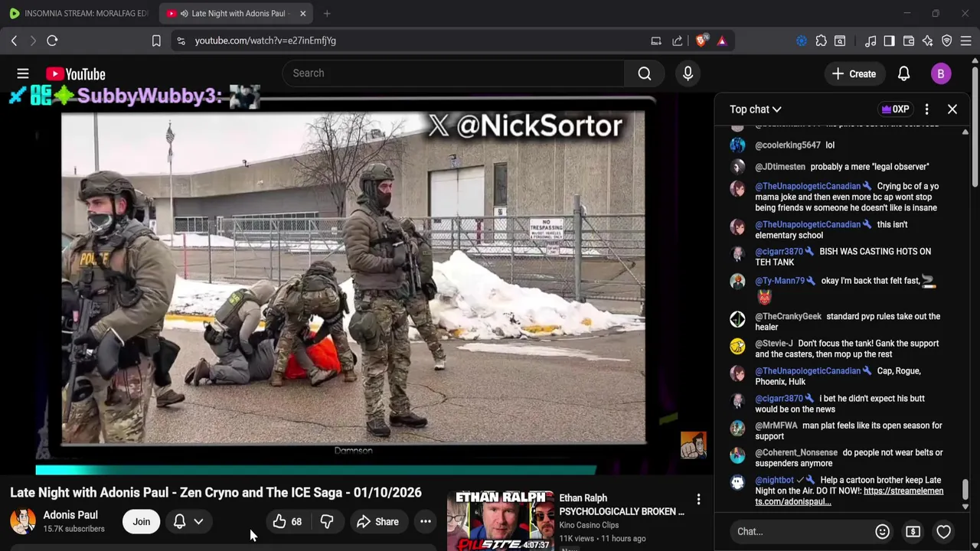Open a new browser tab
This screenshot has width=980, height=551.
[327, 13]
